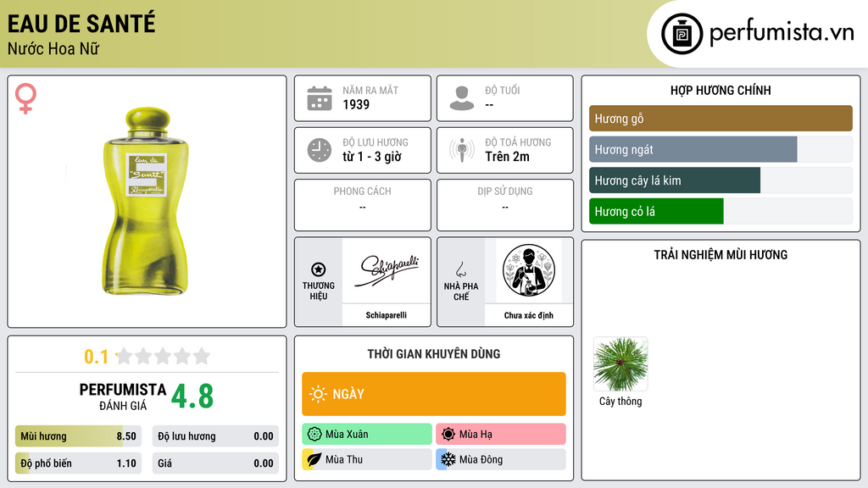Click the person icon beside Độ tuổi
This screenshot has width=868, height=488.
pyautogui.click(x=462, y=98)
